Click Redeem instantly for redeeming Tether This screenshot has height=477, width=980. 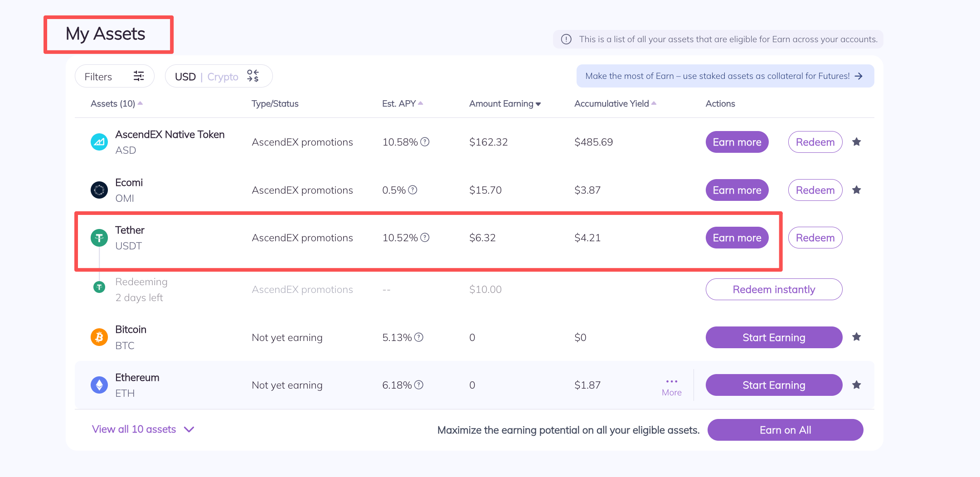[x=773, y=289]
